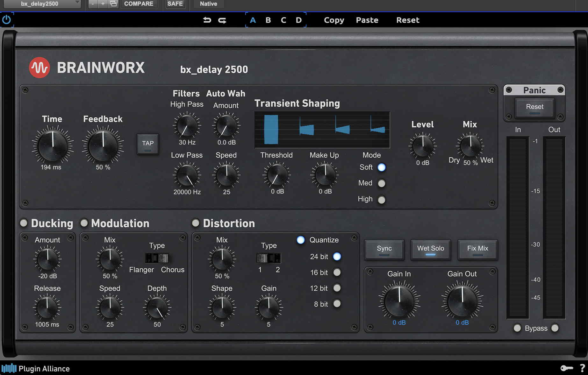Select settings slot C
The image size is (588, 375).
pyautogui.click(x=283, y=20)
